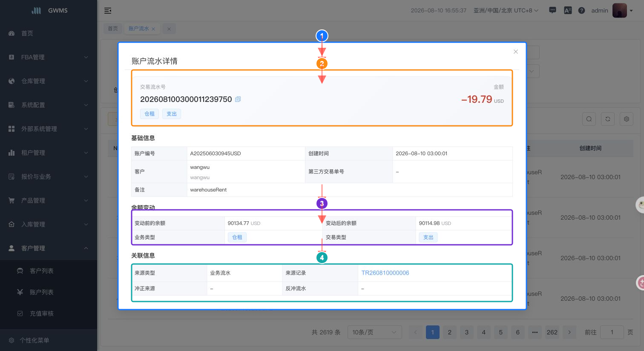The image size is (644, 351).
Task: Go to page 2 in pagination
Action: coord(450,332)
